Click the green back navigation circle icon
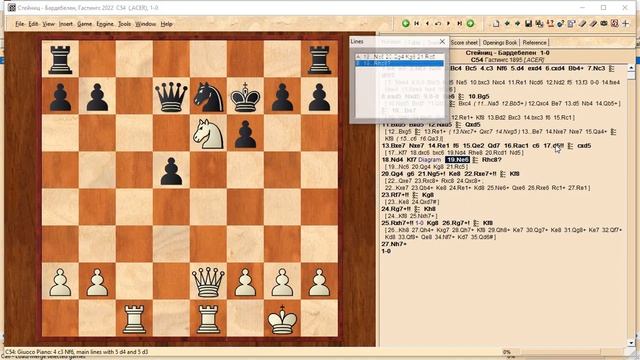This screenshot has width=640, height=360. point(405,24)
